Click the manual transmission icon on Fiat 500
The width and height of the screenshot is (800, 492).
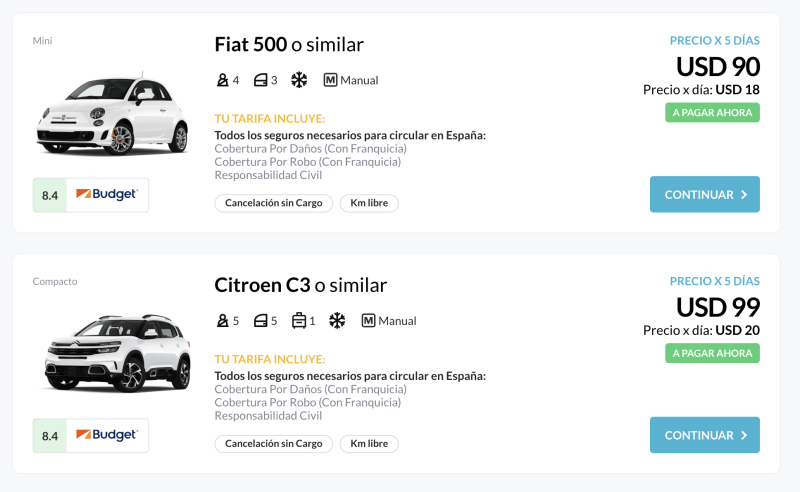pos(330,80)
